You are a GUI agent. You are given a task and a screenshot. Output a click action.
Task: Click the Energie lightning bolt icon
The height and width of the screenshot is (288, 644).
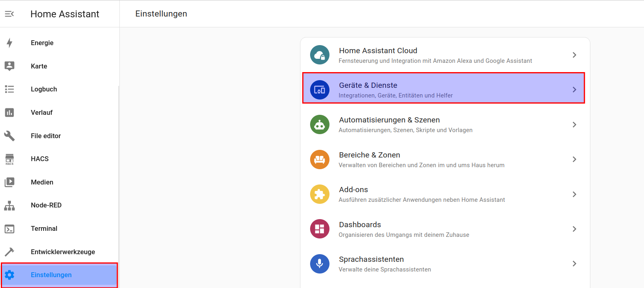[10, 43]
